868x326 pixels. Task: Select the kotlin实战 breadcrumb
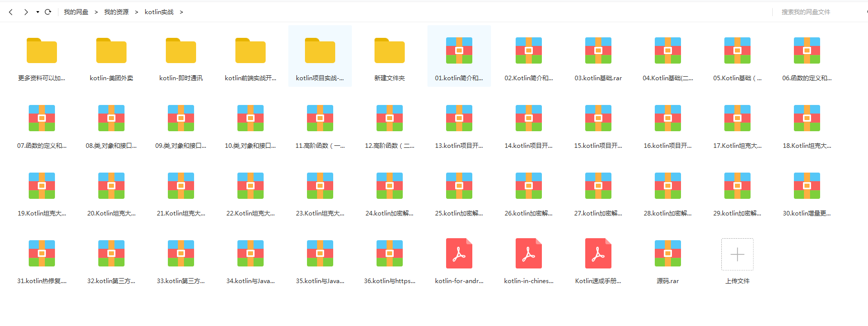pyautogui.click(x=159, y=12)
